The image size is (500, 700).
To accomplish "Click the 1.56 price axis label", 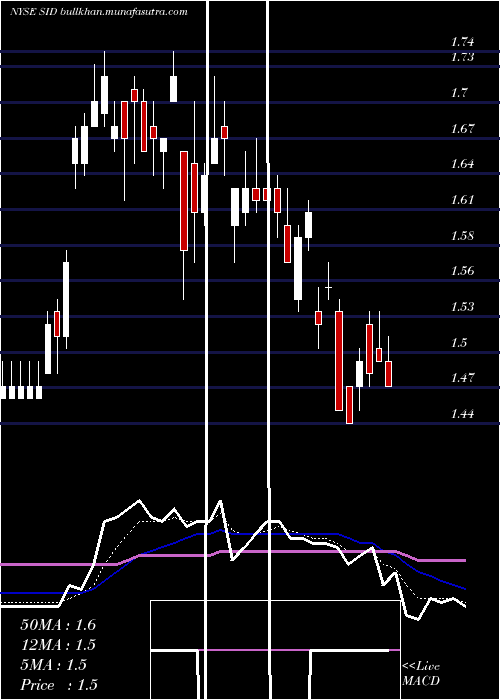I will (x=462, y=271).
